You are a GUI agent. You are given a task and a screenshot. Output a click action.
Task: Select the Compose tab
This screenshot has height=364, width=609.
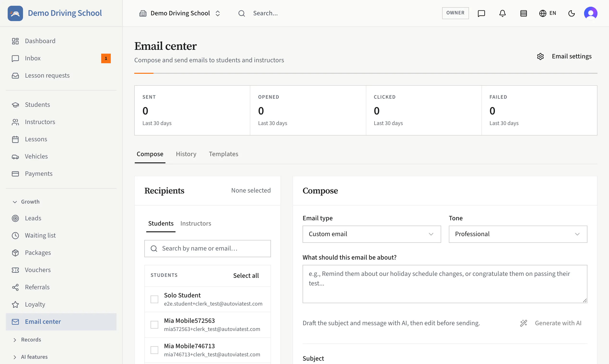tap(150, 154)
